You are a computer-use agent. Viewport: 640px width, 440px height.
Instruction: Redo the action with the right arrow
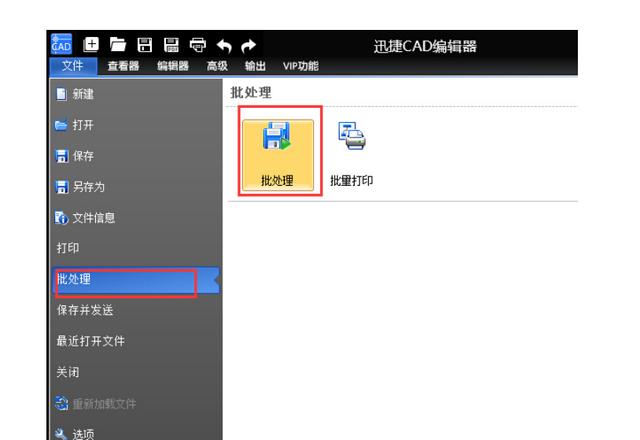[x=248, y=46]
